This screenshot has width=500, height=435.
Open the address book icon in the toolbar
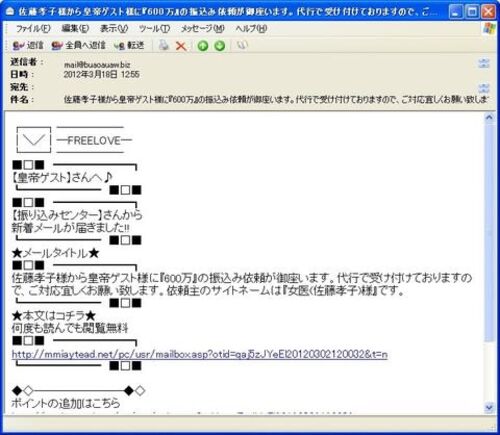click(x=242, y=45)
